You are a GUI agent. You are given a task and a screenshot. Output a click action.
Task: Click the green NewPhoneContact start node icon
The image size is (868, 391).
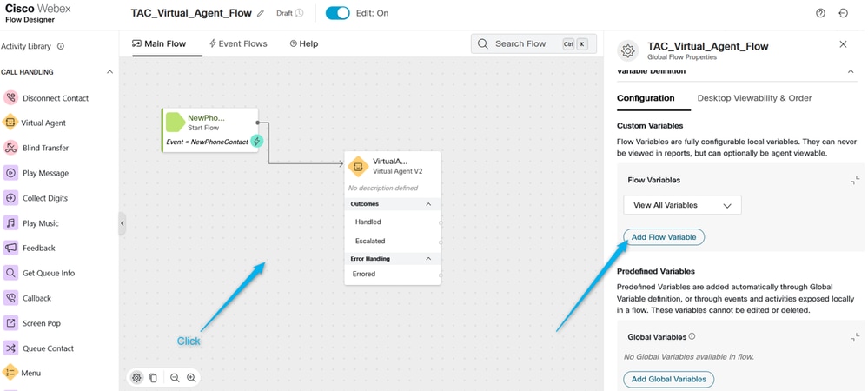[176, 123]
